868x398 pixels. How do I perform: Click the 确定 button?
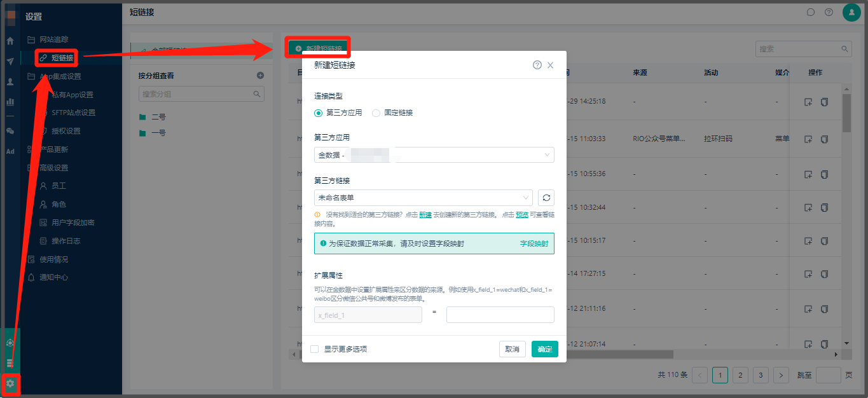pos(545,349)
